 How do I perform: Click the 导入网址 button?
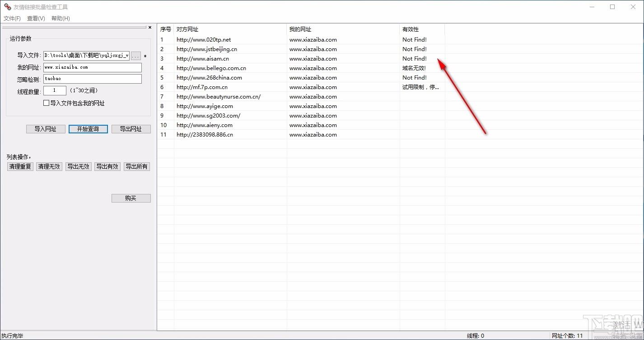pyautogui.click(x=46, y=129)
